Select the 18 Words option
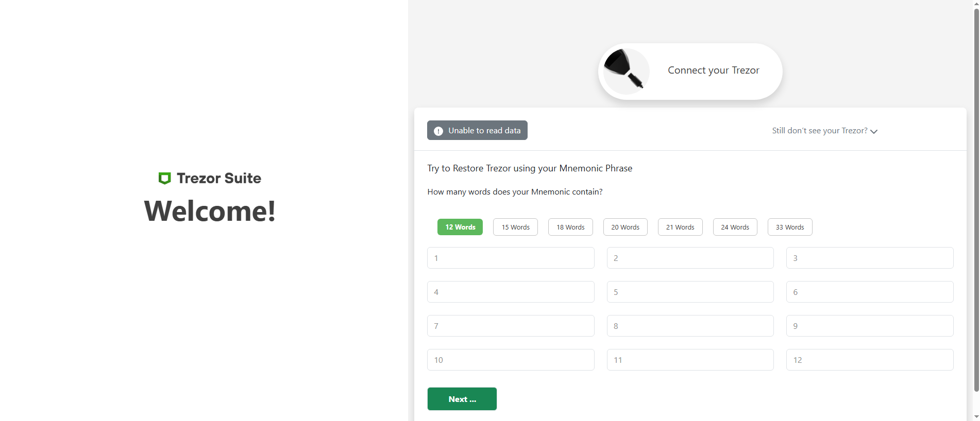Screen dimensions: 980x421 570,227
